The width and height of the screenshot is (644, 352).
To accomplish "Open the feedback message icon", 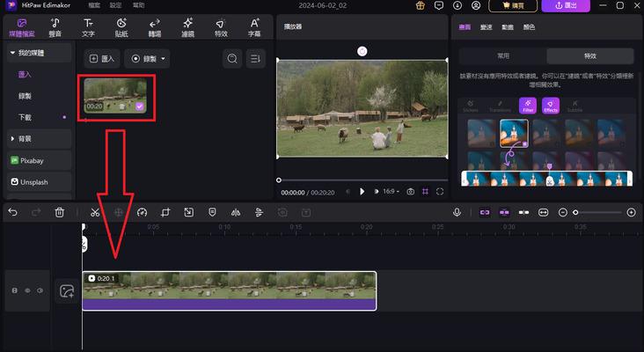I will [439, 5].
